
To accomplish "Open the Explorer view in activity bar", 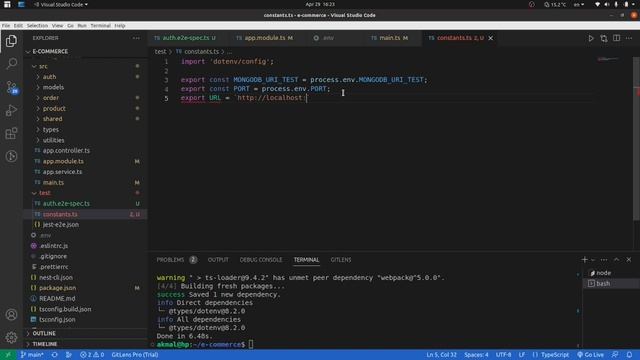I will [x=11, y=41].
